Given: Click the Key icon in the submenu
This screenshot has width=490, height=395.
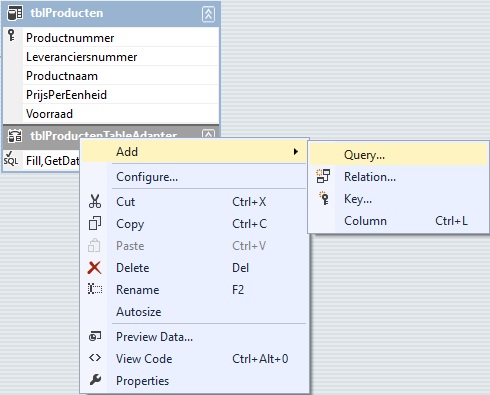Looking at the screenshot, I should (x=324, y=198).
